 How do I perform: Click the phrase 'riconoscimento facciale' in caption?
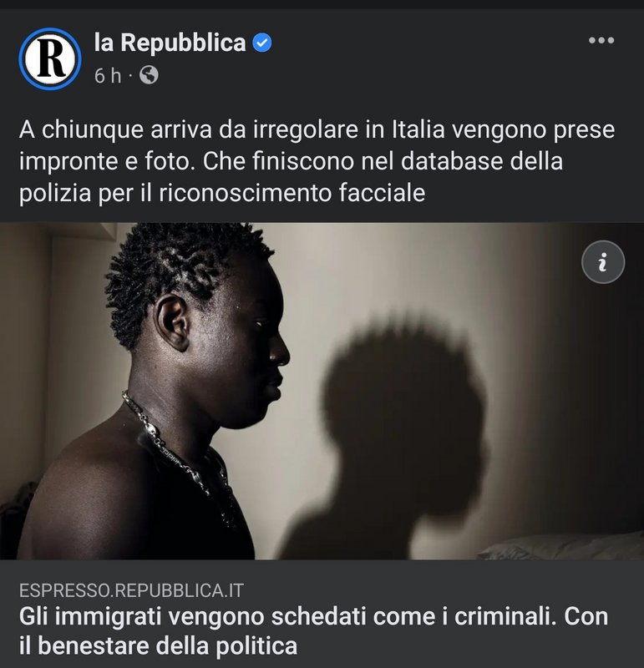pos(292,193)
